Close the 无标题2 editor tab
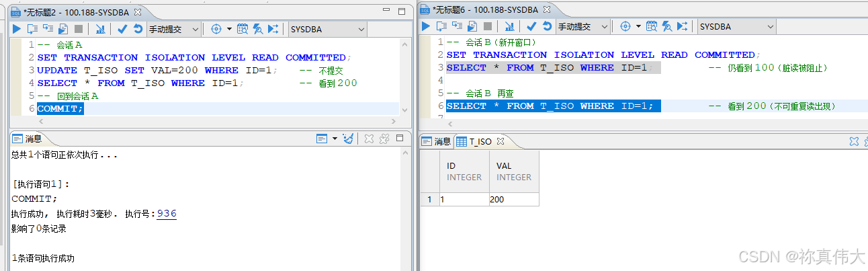The height and width of the screenshot is (271, 868). (x=138, y=12)
